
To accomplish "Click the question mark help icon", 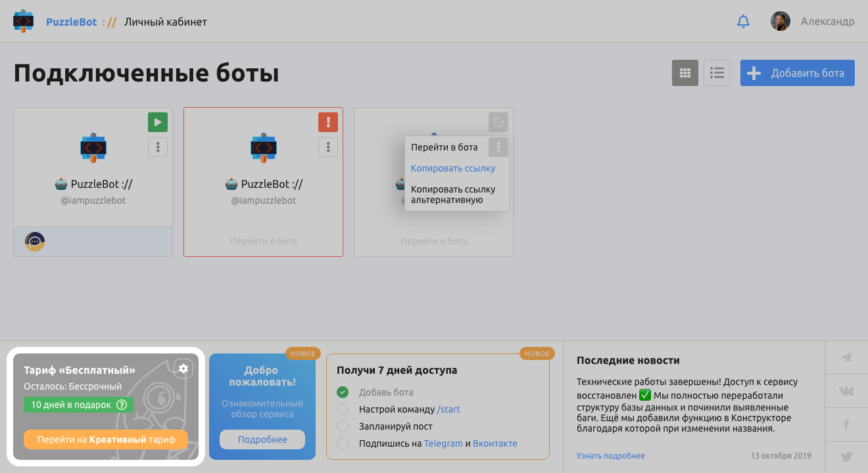I will pos(122,405).
